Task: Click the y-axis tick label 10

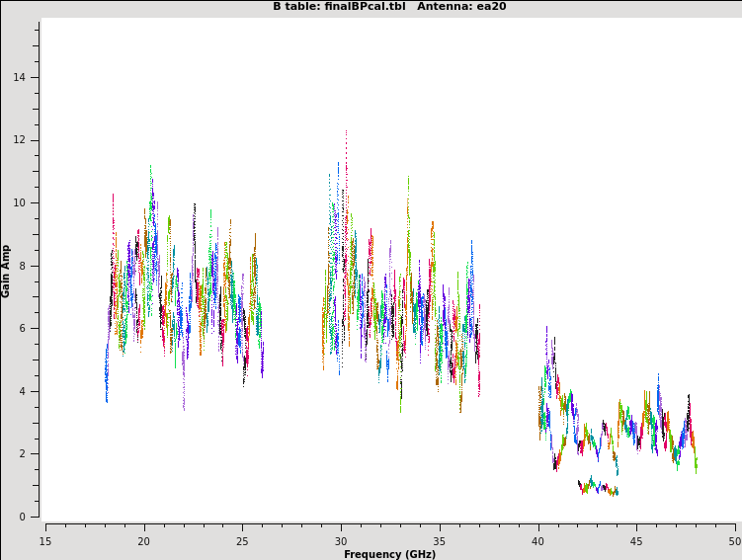Action: tap(21, 203)
